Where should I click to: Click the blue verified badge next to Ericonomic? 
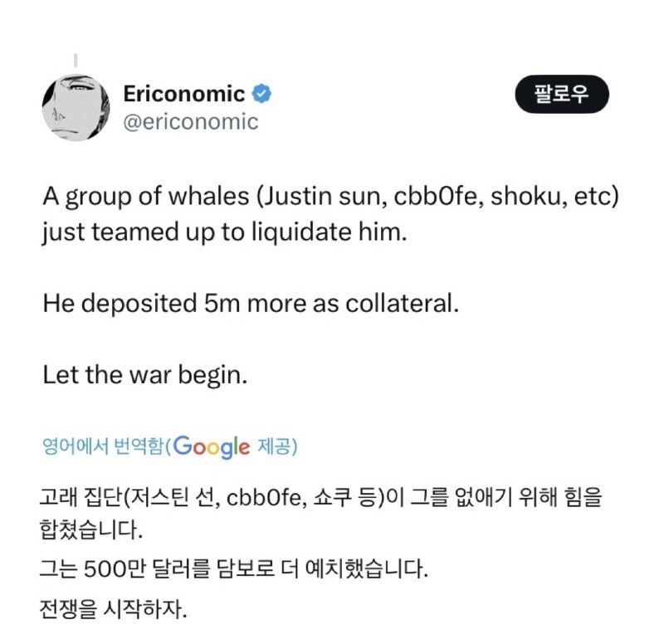(261, 94)
